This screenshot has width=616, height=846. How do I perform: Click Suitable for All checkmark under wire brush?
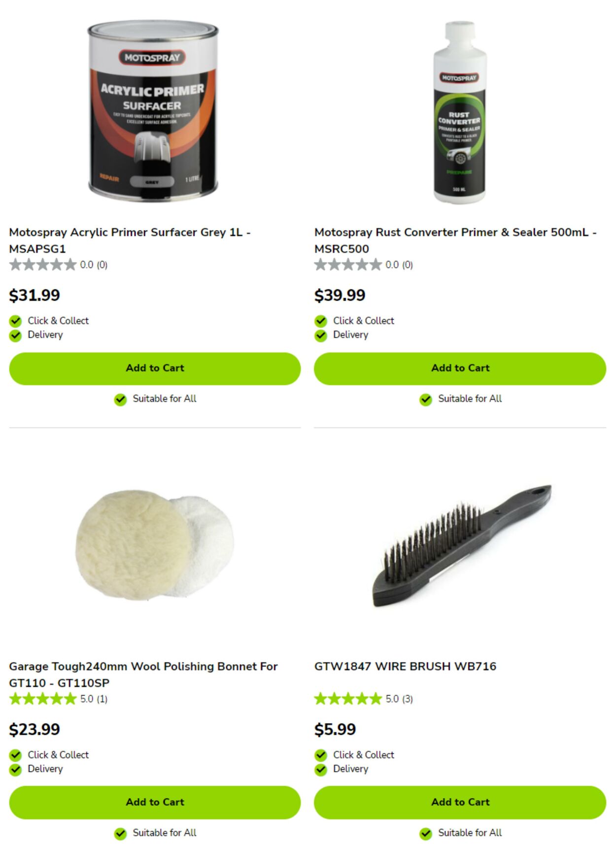click(426, 833)
